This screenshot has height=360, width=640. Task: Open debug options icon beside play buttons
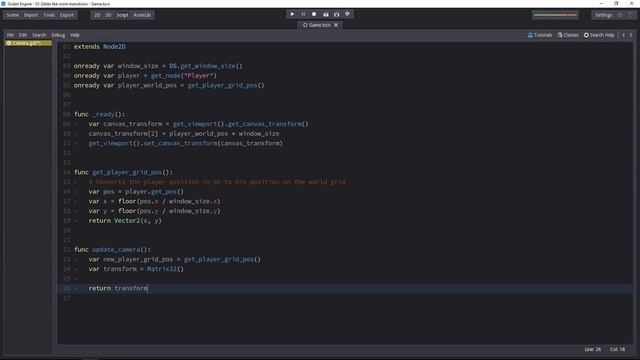tap(347, 14)
